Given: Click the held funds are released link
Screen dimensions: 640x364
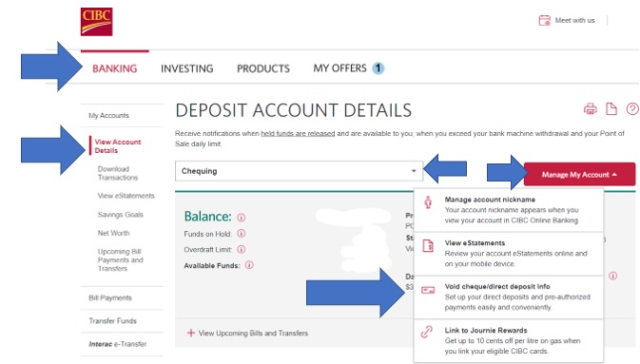Looking at the screenshot, I should click(298, 133).
